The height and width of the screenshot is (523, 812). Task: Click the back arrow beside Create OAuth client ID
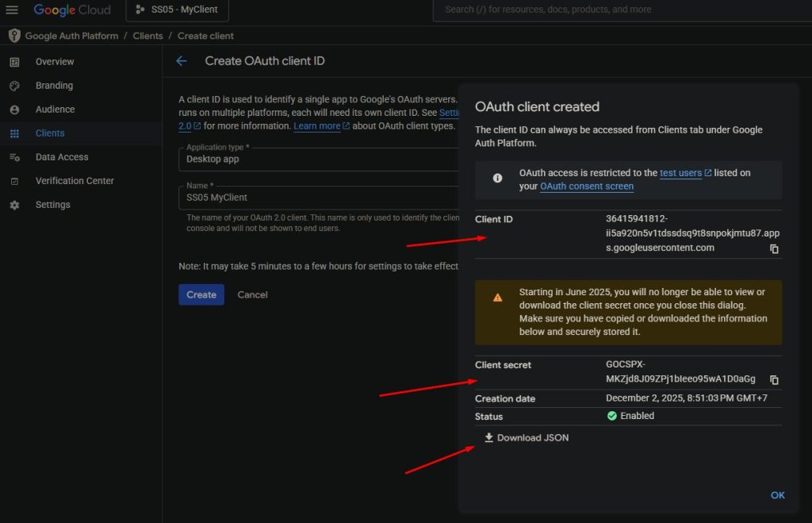click(182, 61)
